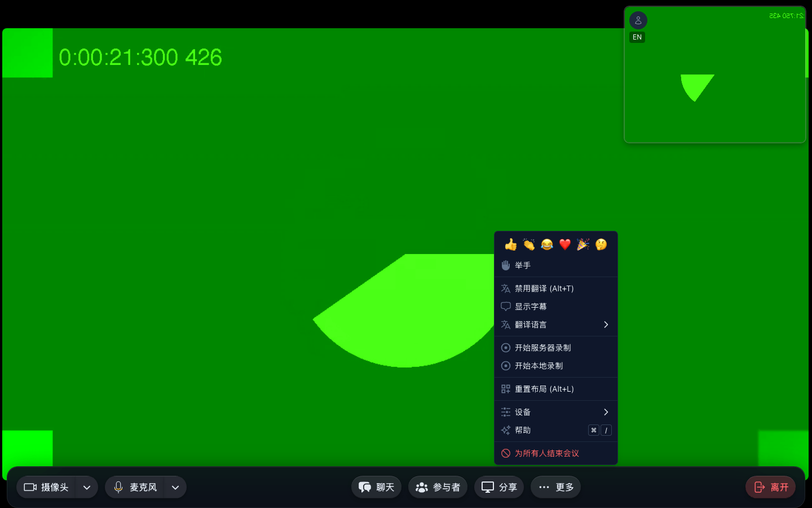Send the thumbs up reaction
Screen dimensions: 812x508
pyautogui.click(x=511, y=244)
